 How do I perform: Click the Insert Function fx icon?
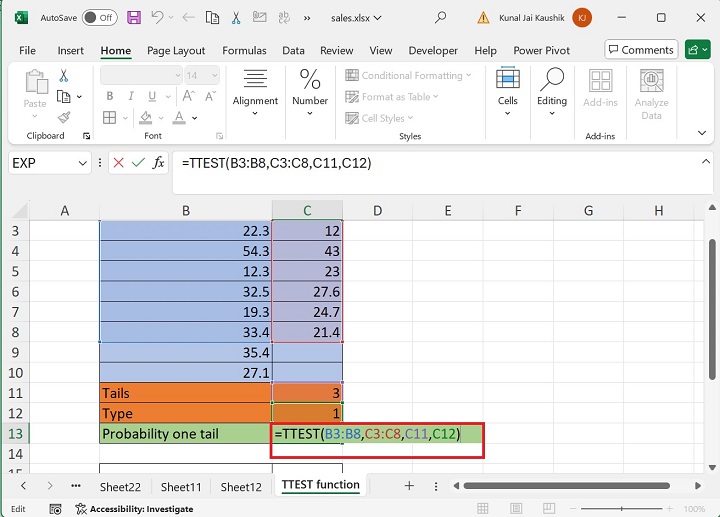[x=158, y=163]
